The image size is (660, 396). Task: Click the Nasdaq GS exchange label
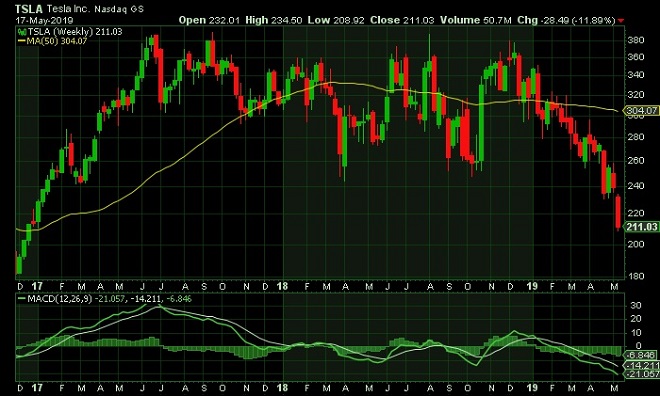[119, 9]
